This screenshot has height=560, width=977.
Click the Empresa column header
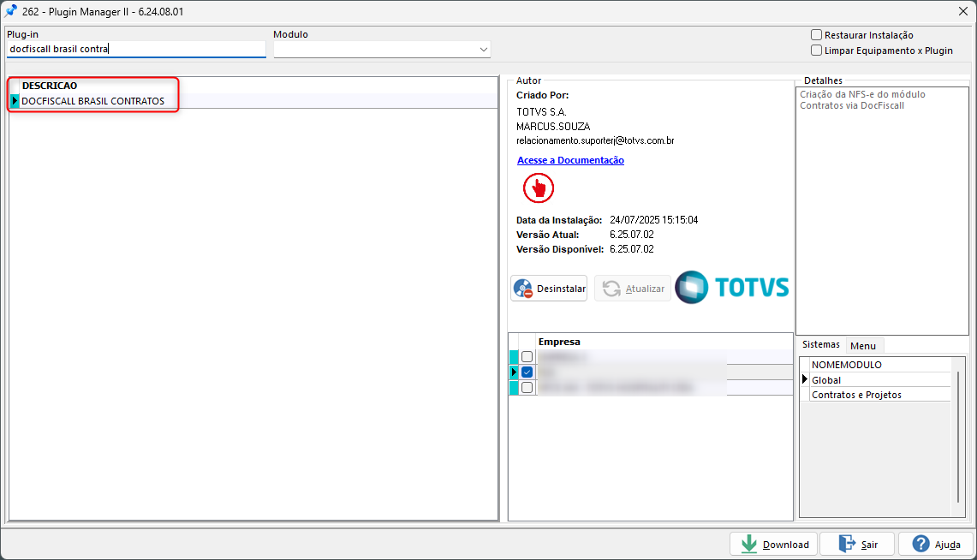click(559, 342)
